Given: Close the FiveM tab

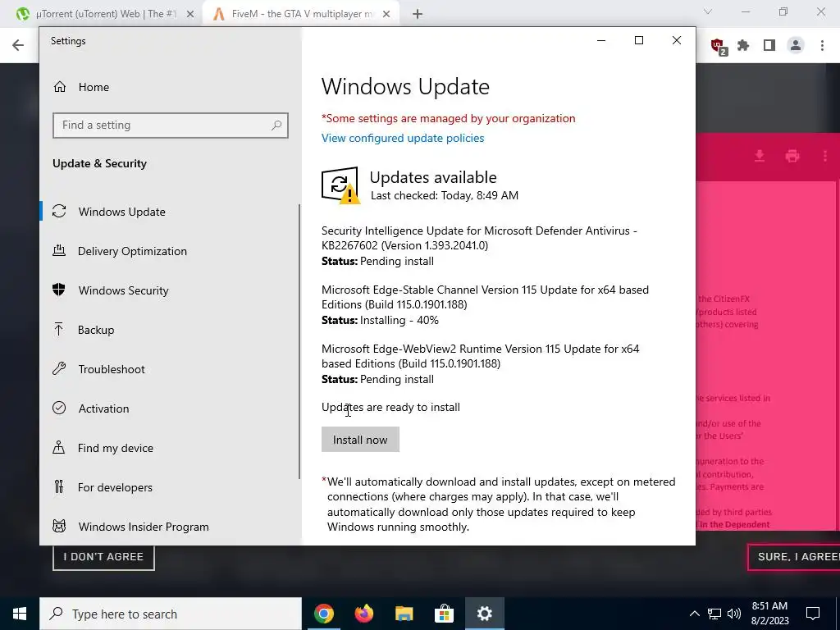Looking at the screenshot, I should coord(386,15).
